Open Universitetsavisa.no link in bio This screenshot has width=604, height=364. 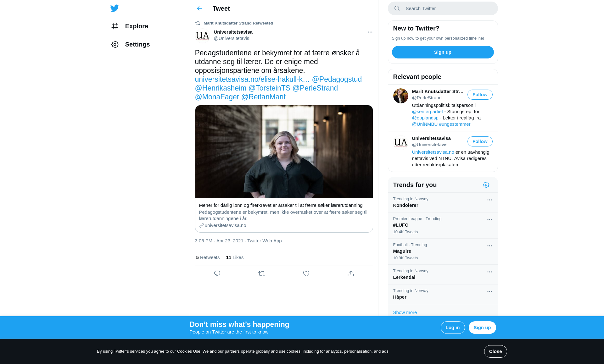[433, 152]
